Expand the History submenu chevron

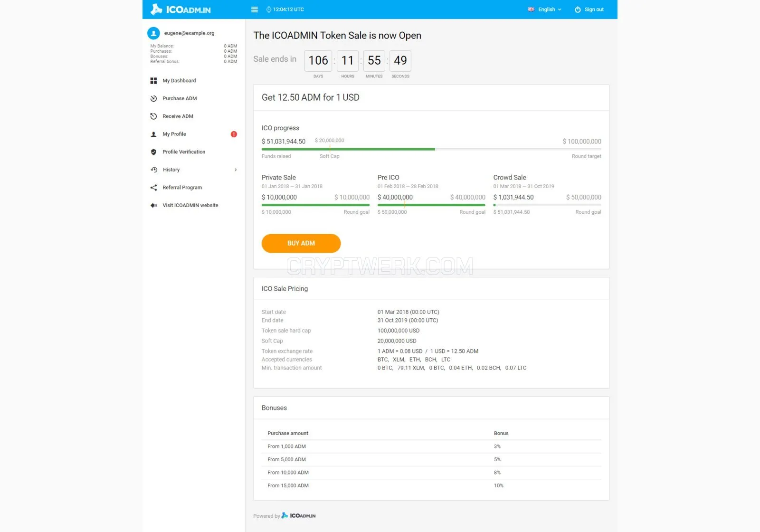tap(236, 170)
